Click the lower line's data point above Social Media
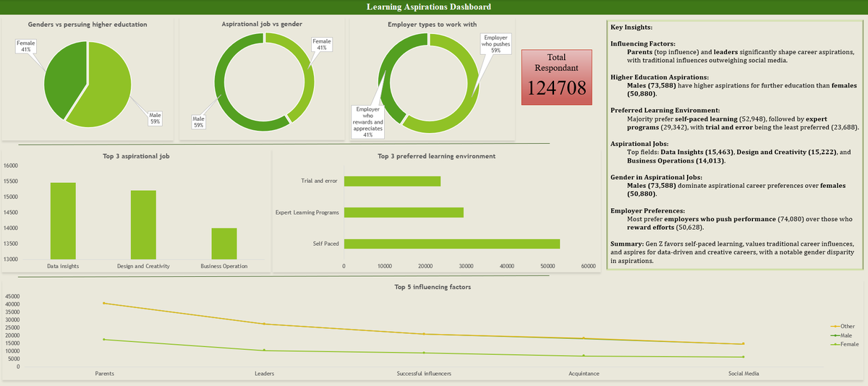868x386 pixels. pos(743,357)
